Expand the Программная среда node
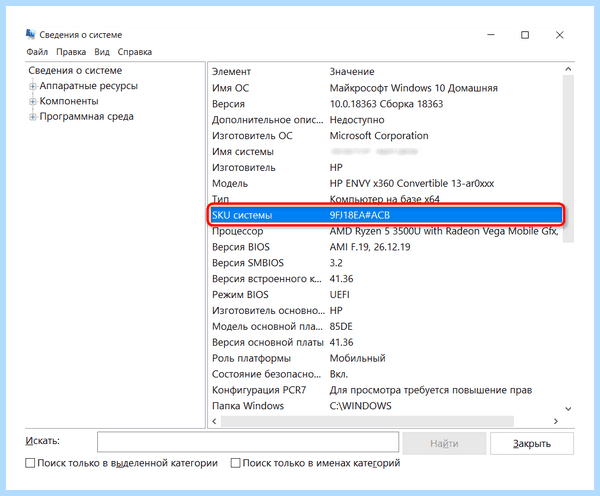600x496 pixels. click(33, 117)
